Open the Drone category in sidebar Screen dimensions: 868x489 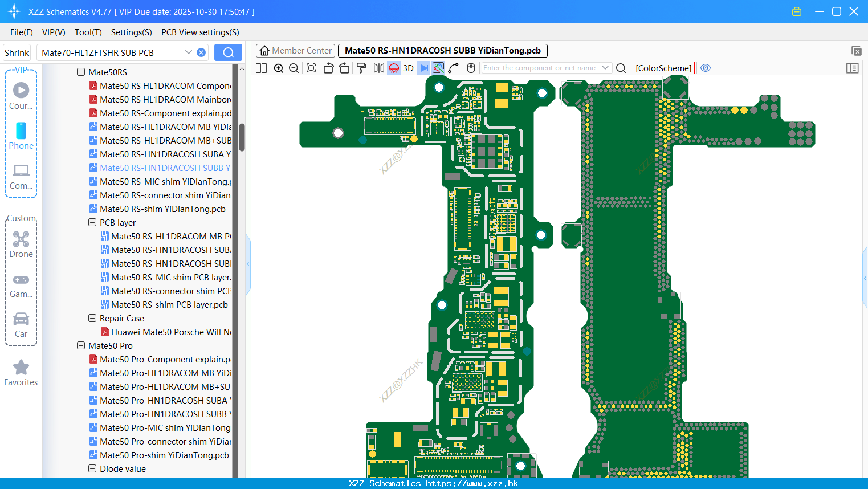(x=21, y=244)
